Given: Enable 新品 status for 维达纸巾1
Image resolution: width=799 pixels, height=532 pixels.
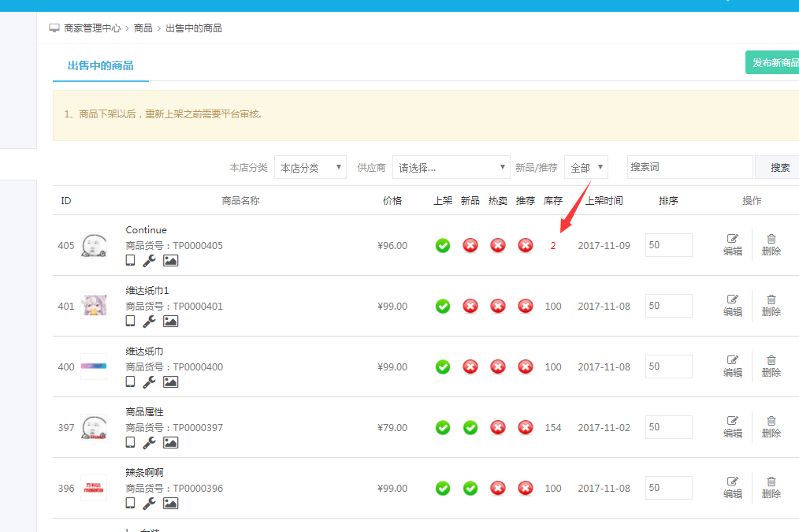Looking at the screenshot, I should click(x=470, y=306).
